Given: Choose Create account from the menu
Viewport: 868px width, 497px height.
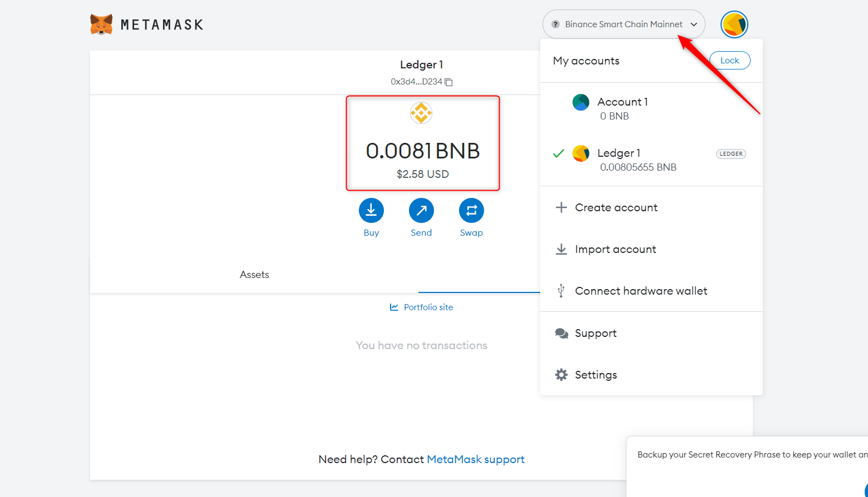Looking at the screenshot, I should tap(616, 207).
